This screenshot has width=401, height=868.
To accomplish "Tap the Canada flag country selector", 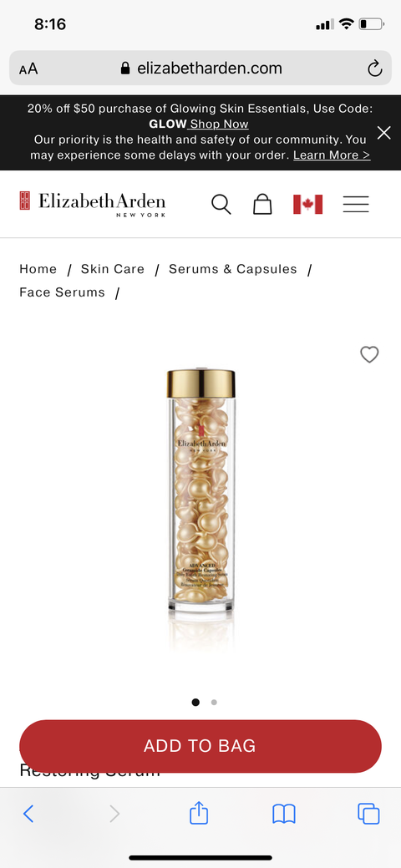I will pos(308,205).
